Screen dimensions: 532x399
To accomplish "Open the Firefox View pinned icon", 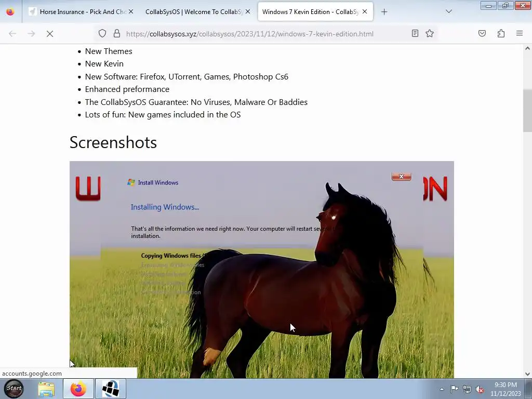I will [x=10, y=11].
